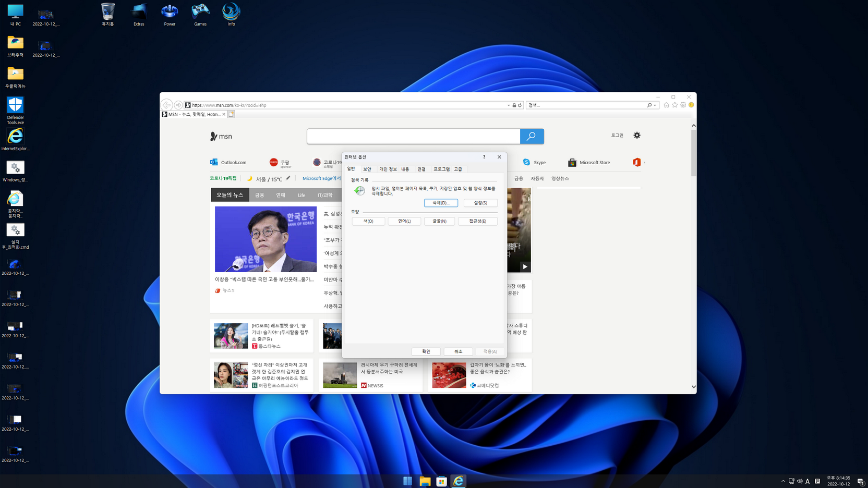Open the 내 PC desktop icon
The image size is (868, 488).
pyautogui.click(x=15, y=15)
